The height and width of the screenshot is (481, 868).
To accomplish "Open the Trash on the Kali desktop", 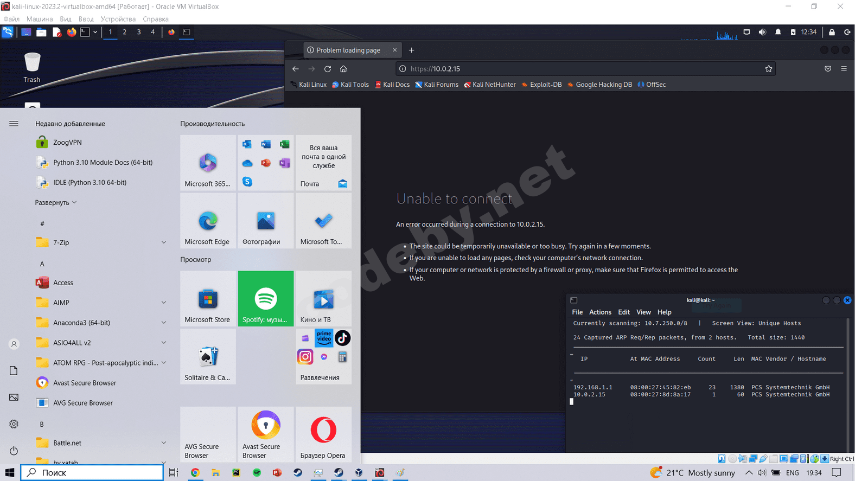I will point(32,67).
